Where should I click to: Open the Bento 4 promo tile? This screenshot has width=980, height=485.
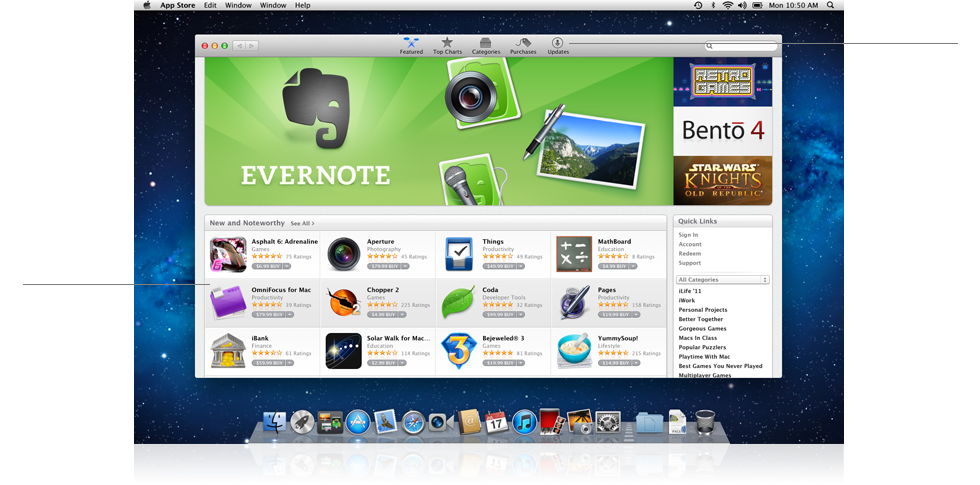(x=722, y=131)
